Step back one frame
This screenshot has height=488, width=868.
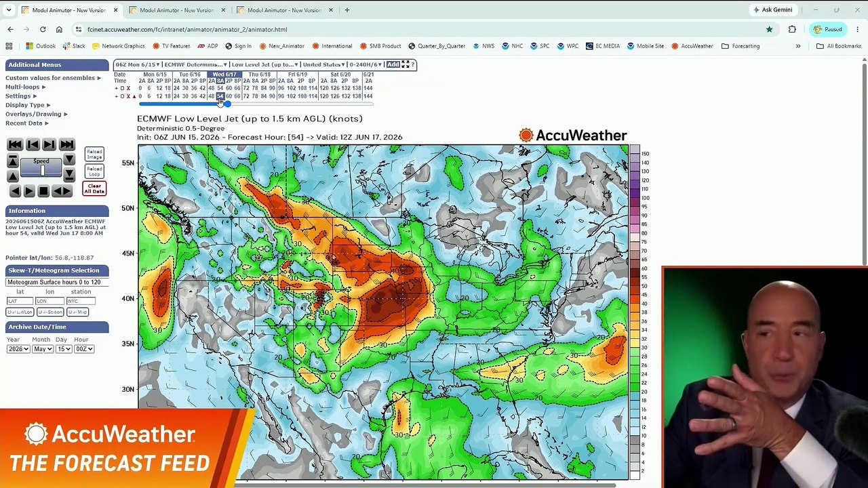(x=33, y=144)
